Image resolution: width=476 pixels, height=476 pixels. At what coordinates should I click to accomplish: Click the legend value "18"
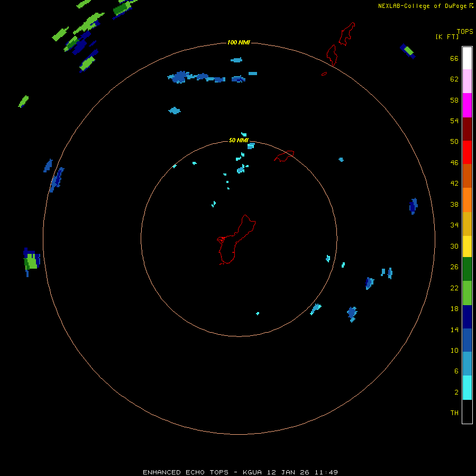pos(454,309)
